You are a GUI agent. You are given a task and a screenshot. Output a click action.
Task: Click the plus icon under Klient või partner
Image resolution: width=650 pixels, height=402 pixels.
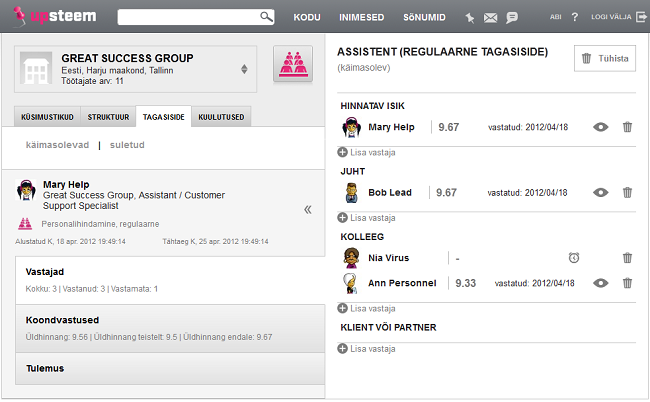tap(342, 349)
